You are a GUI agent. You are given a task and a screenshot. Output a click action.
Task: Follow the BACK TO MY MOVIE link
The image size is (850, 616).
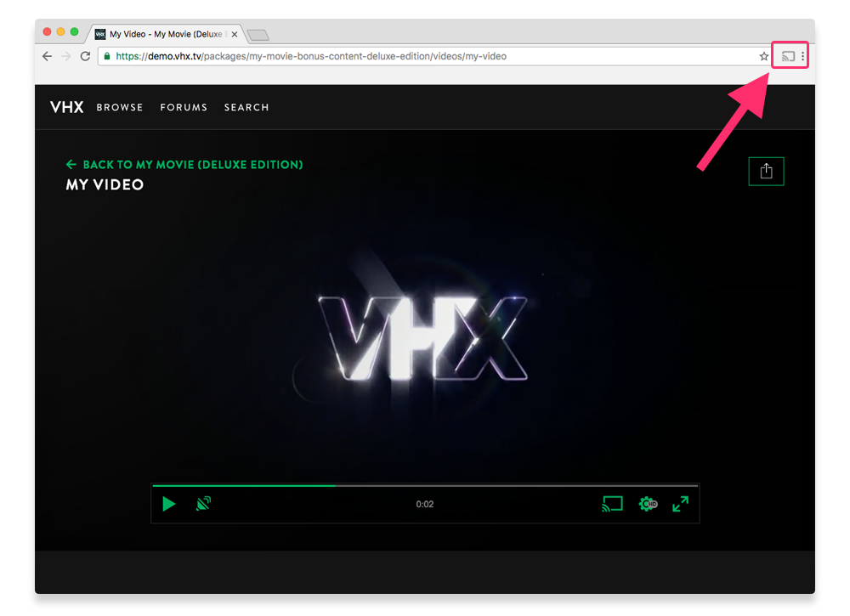pyautogui.click(x=184, y=164)
